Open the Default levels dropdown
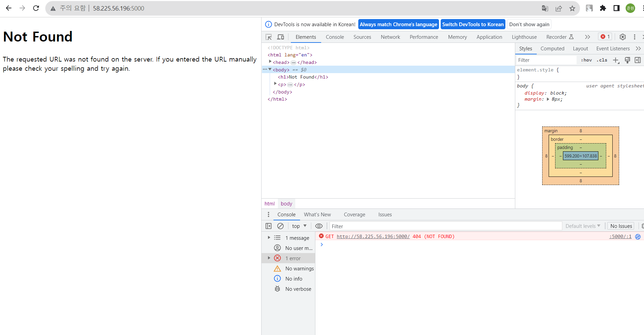 [583, 226]
